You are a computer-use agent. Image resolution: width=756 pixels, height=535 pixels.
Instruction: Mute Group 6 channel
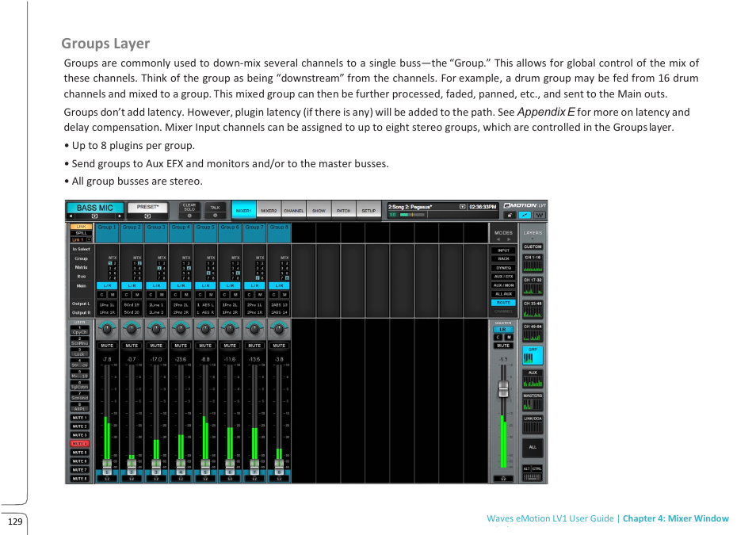point(230,346)
